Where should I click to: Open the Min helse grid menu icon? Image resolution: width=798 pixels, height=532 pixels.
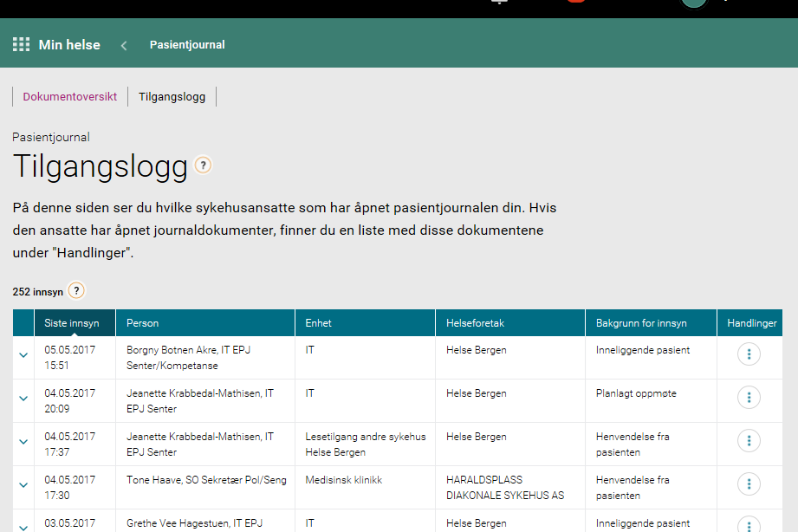pyautogui.click(x=21, y=44)
